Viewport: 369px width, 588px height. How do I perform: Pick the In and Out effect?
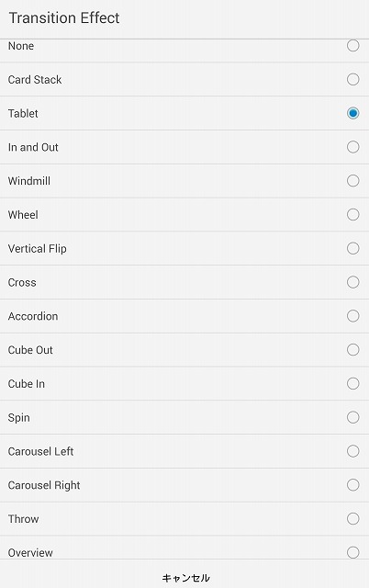[184, 147]
